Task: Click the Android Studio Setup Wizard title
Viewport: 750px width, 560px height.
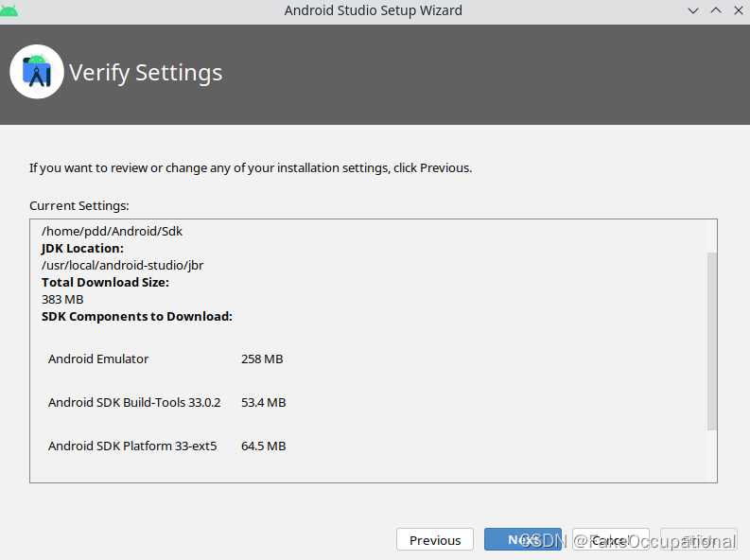Action: pyautogui.click(x=373, y=10)
